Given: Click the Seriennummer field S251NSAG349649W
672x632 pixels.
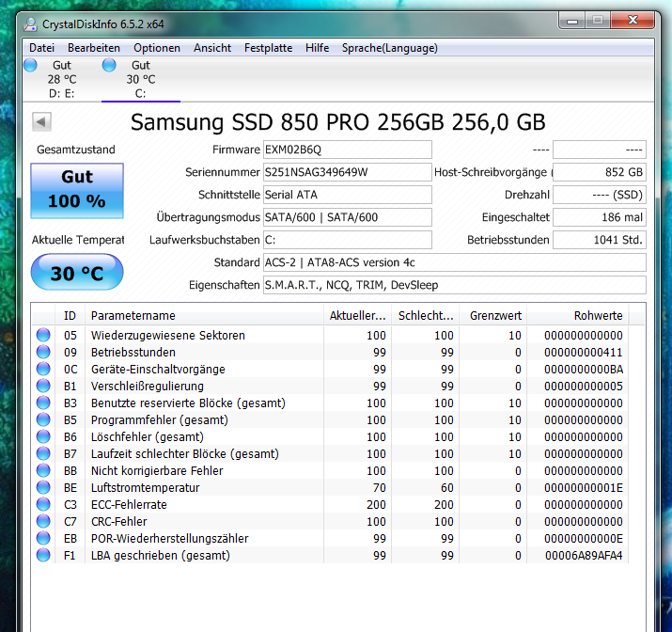Looking at the screenshot, I should pos(347,172).
